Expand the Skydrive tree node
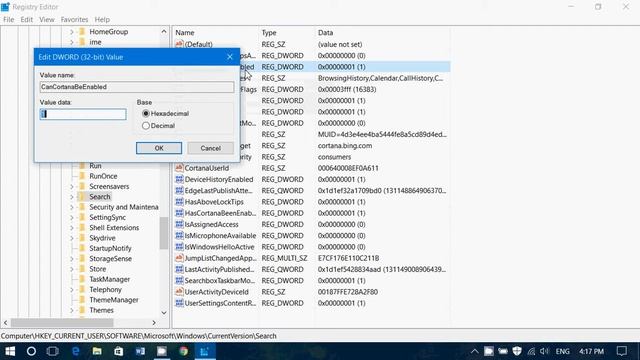The image size is (640, 360). click(71, 238)
